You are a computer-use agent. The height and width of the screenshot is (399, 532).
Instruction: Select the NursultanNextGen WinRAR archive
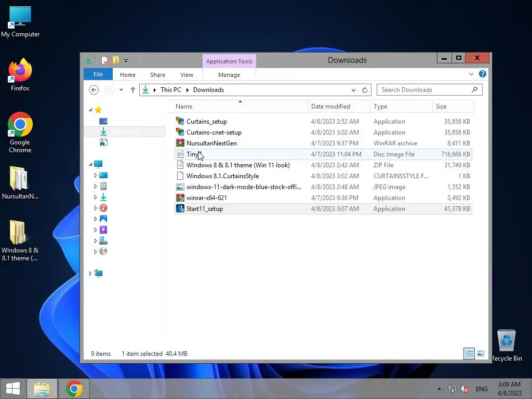[x=323, y=143]
